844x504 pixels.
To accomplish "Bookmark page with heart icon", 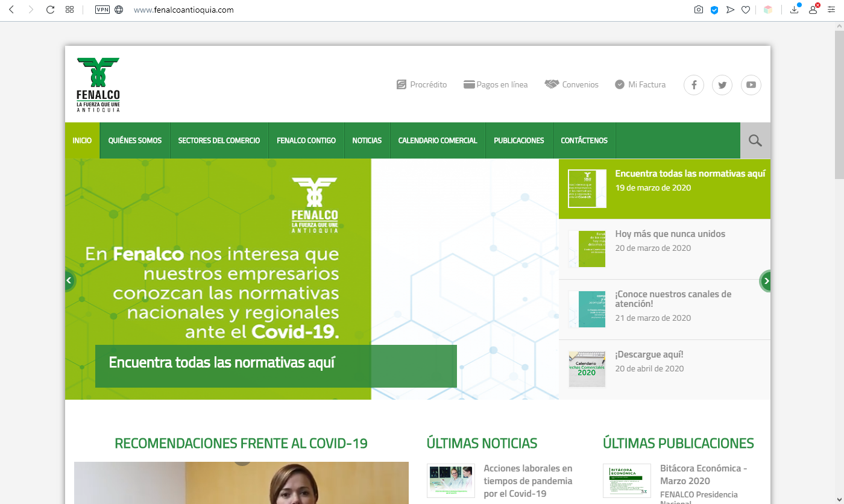I will [x=746, y=10].
